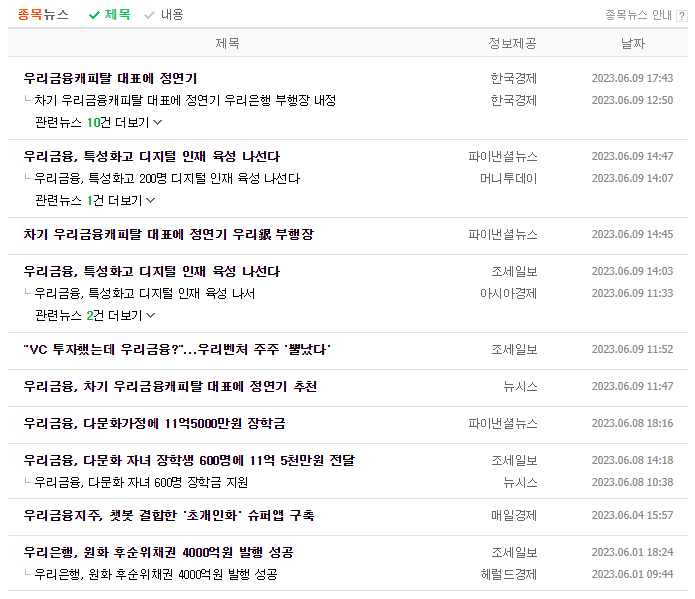The image size is (695, 599).
Task: Expand 관련뉴스 2건 더보기
Action: (x=95, y=315)
